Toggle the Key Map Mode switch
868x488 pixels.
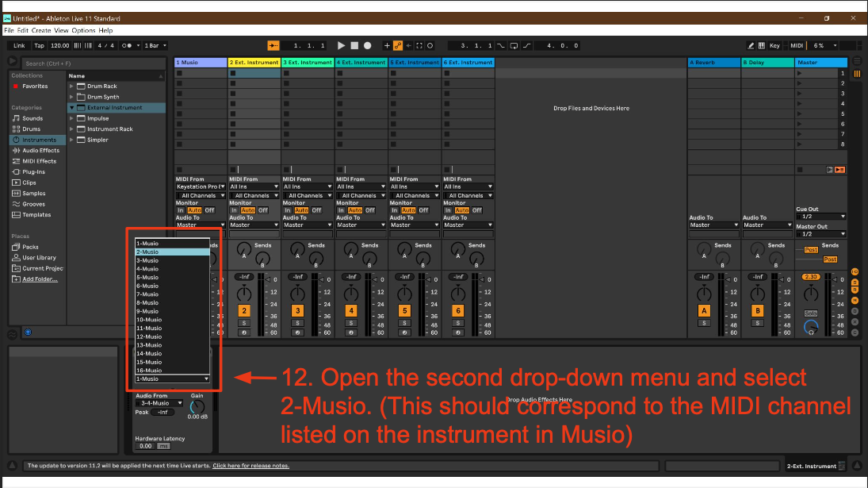click(774, 45)
